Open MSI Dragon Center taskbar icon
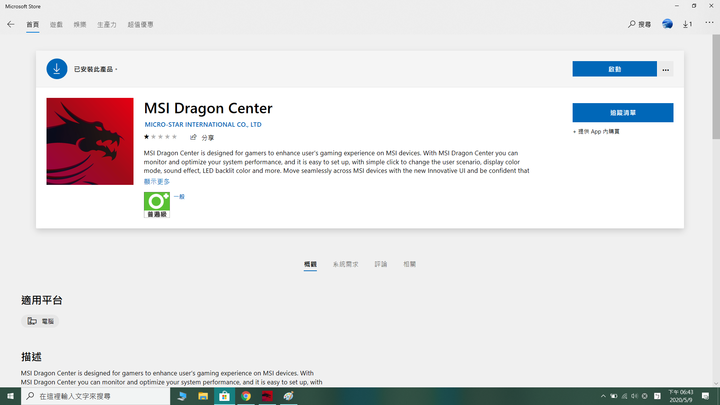720x405 pixels. (x=267, y=396)
